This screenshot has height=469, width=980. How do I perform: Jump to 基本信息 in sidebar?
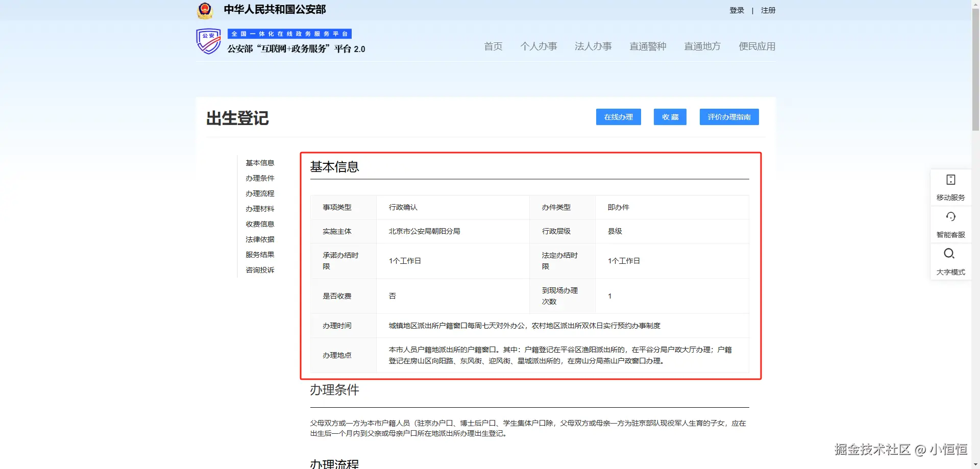260,163
